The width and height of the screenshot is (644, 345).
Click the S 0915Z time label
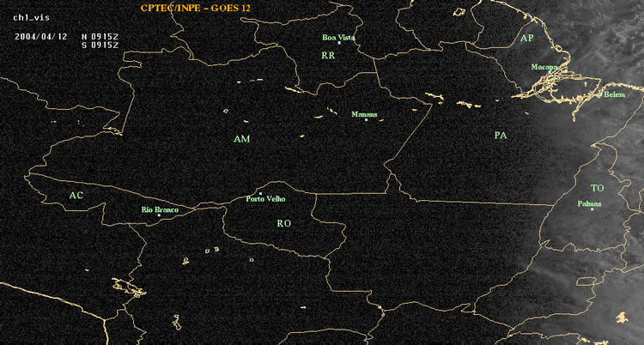(x=100, y=45)
